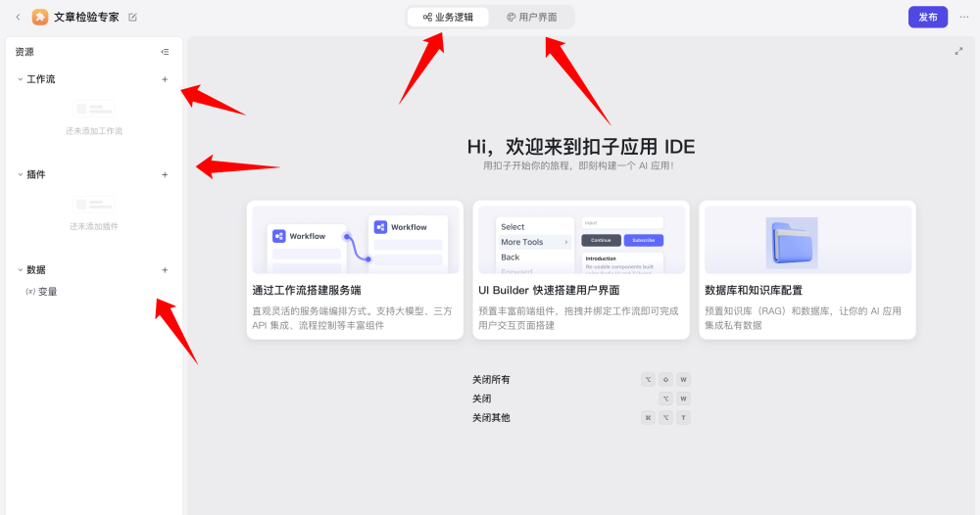Click the 还未添加工作流 empty placeholder

point(94,117)
